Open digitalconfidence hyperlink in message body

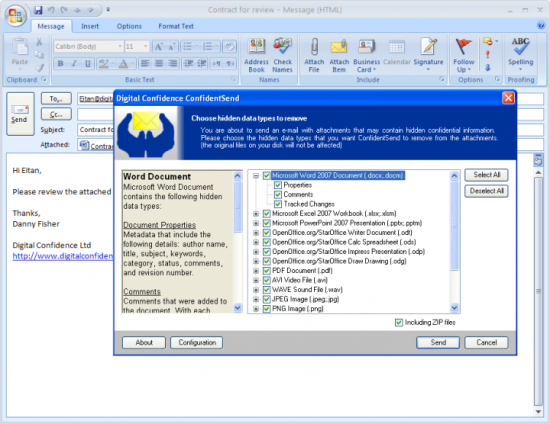62,256
